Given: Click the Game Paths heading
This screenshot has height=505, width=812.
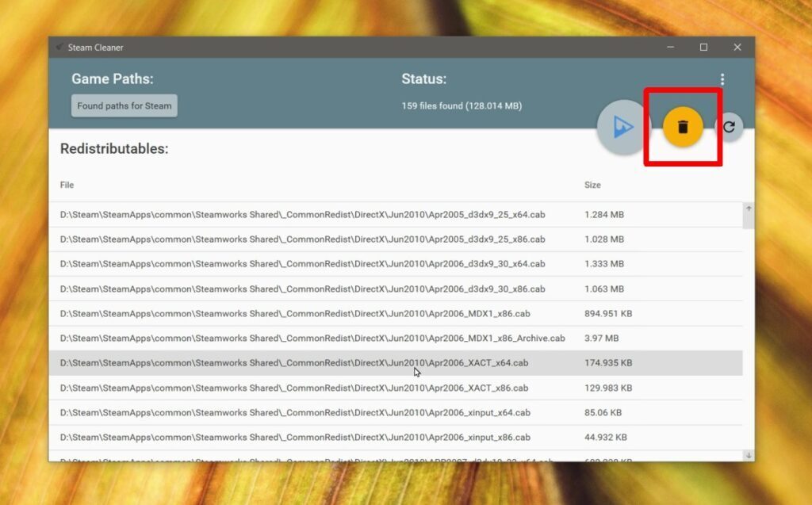Looking at the screenshot, I should [x=113, y=78].
